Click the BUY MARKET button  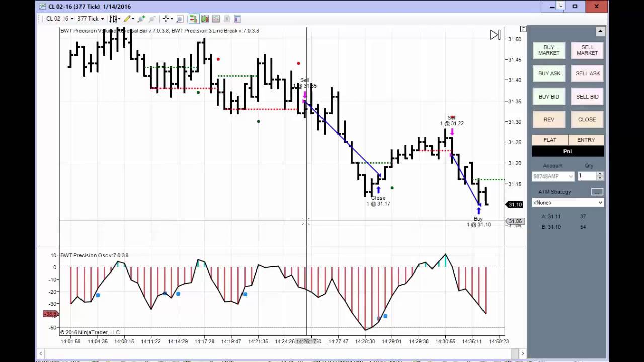tap(549, 50)
